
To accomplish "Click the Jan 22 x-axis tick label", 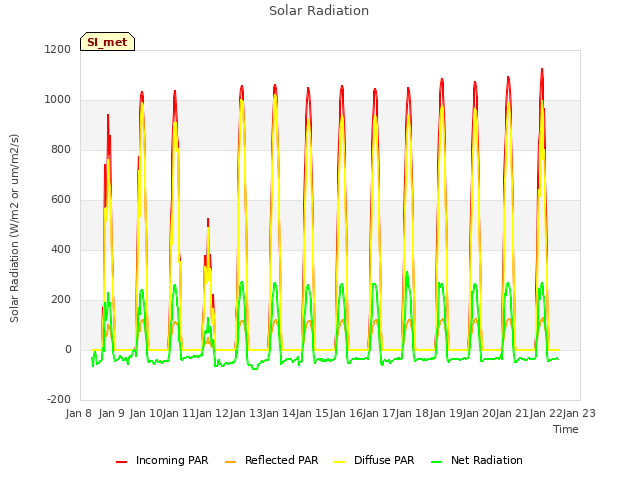I will tap(546, 413).
